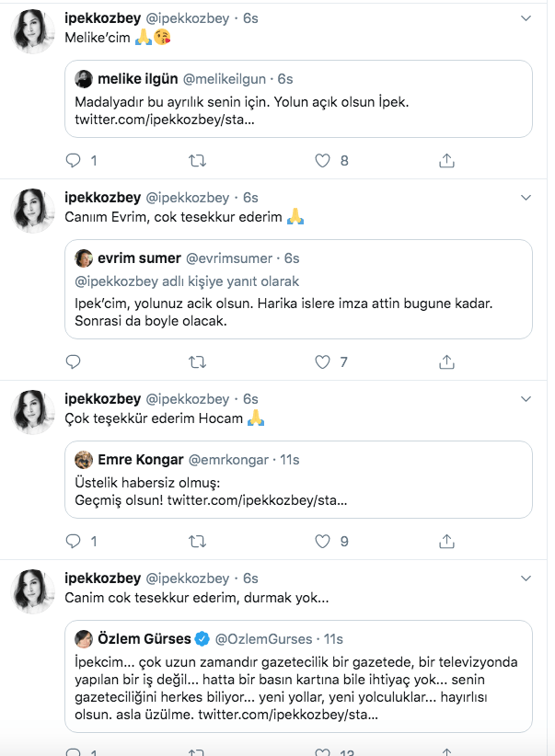
Task: Like the "durmak yok" tweet
Action: pyautogui.click(x=322, y=750)
